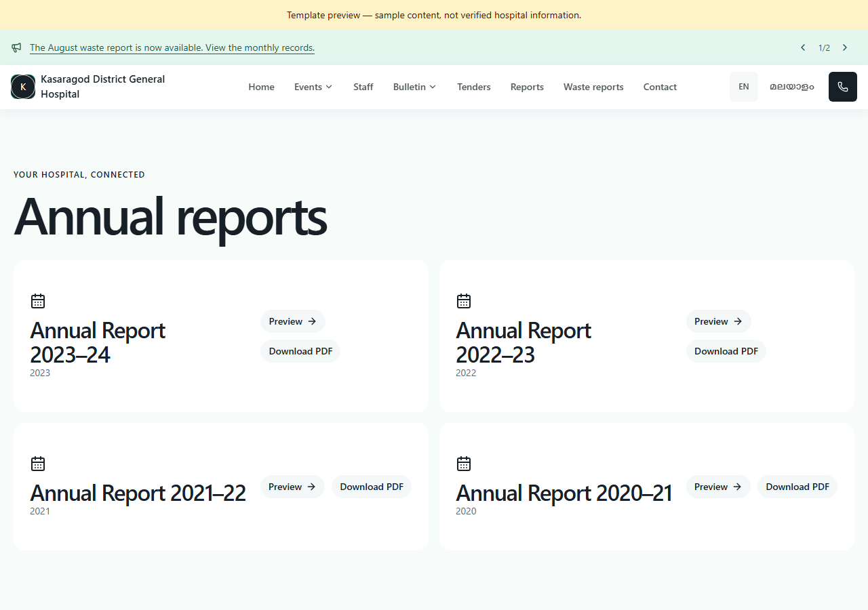This screenshot has height=610, width=868.
Task: Download PDF of Annual Report 2023–24
Action: (x=300, y=351)
